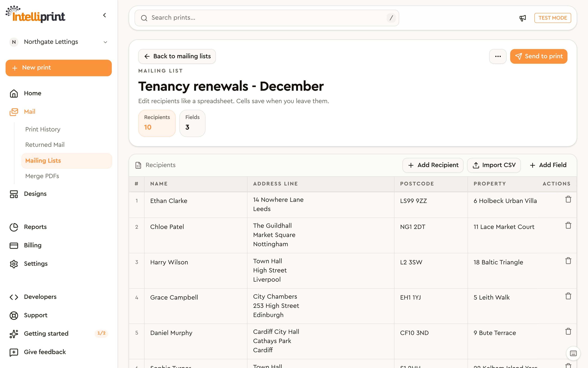The image size is (588, 368).
Task: Click the Send to print button
Action: point(538,56)
